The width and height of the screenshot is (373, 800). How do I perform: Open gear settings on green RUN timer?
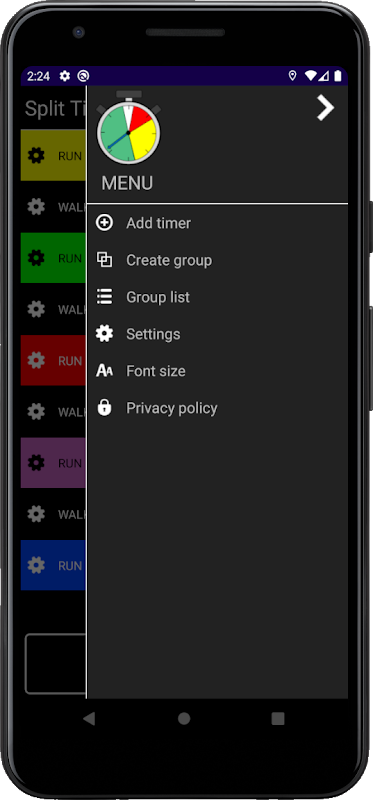(x=36, y=258)
